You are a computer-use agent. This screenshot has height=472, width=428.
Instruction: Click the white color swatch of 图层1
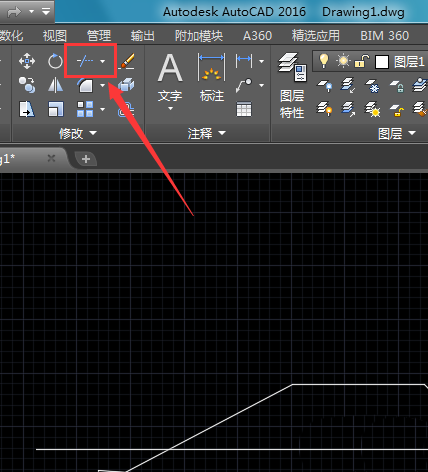pos(382,62)
